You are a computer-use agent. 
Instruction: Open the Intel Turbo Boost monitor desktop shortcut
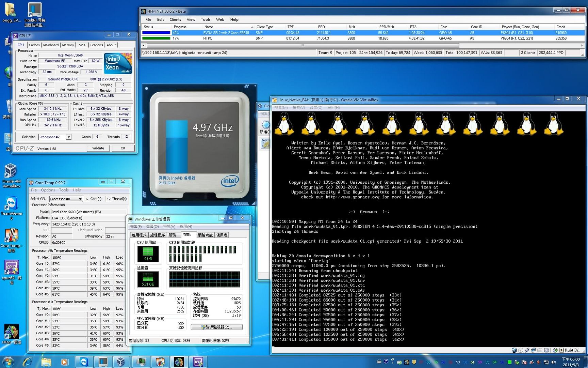tap(34, 15)
